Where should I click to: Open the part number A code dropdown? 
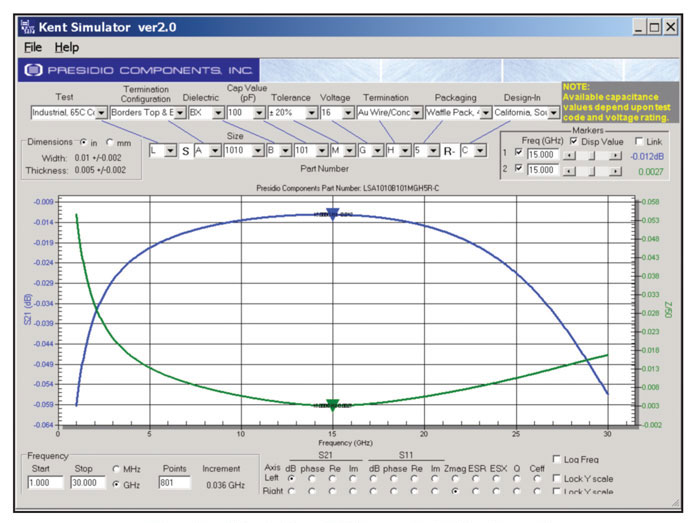215,151
